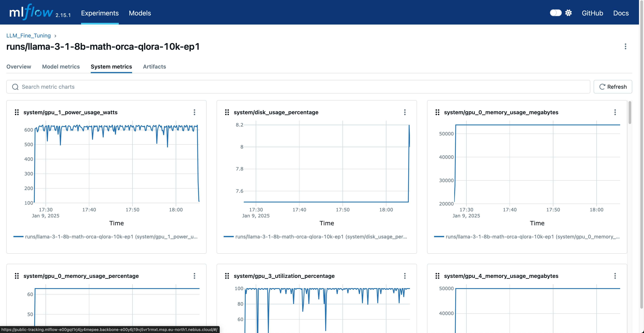Click the 2.15.1 version label
644x333 pixels.
63,15
